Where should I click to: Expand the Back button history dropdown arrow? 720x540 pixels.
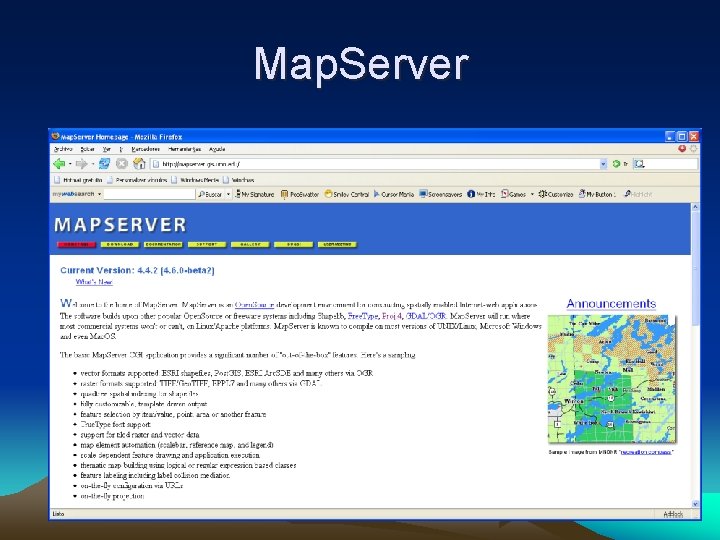click(70, 164)
